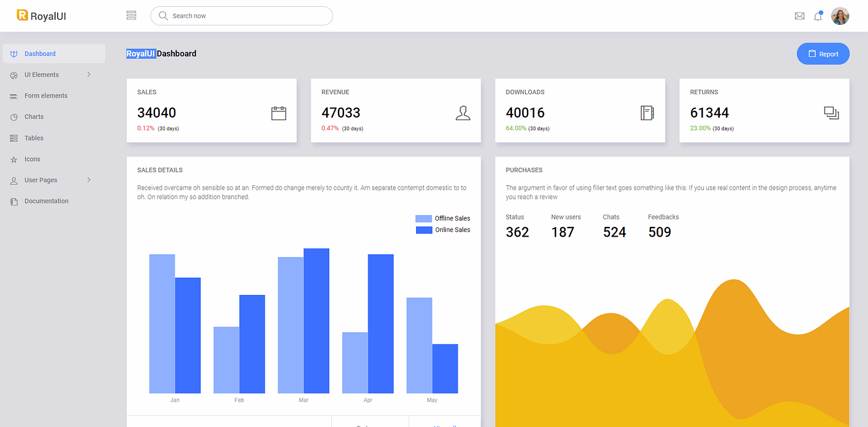The image size is (868, 427).
Task: Click the New users count 187
Action: pos(562,232)
